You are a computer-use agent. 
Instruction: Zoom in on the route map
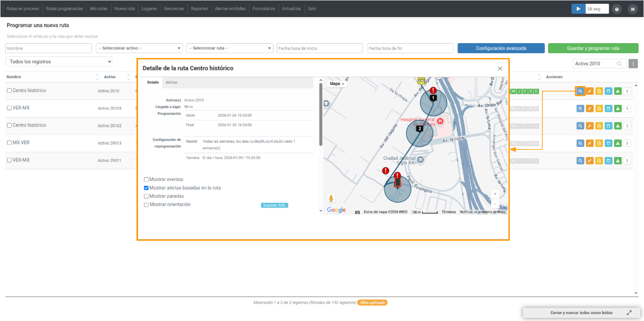495,194
